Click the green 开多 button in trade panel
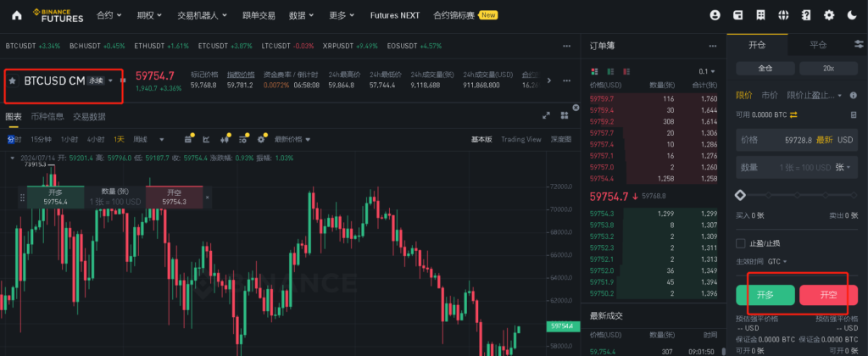The width and height of the screenshot is (868, 356). (765, 295)
